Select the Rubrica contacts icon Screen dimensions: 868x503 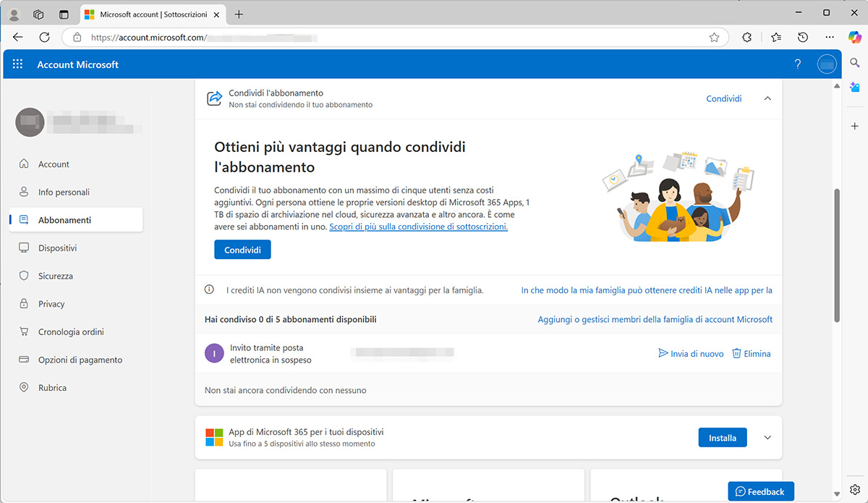[24, 387]
